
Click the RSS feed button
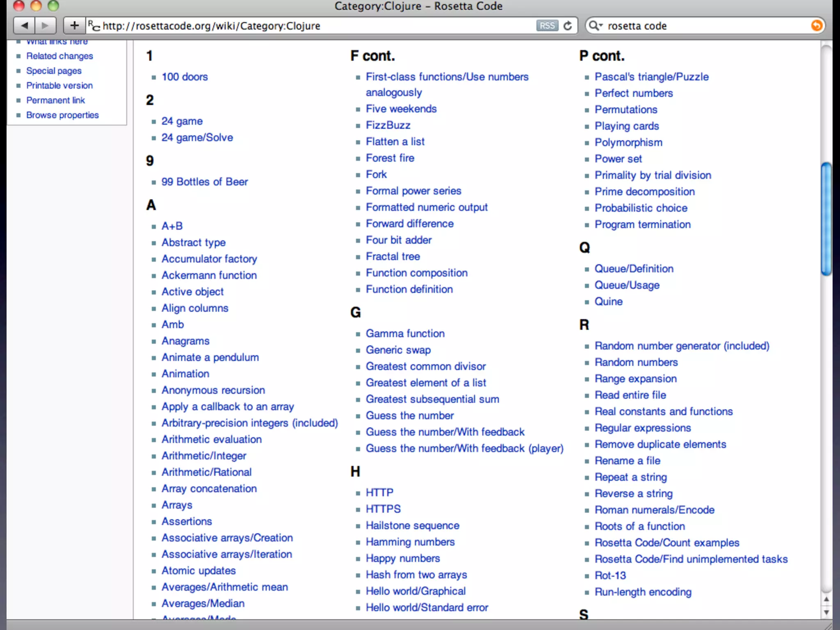[x=547, y=26]
